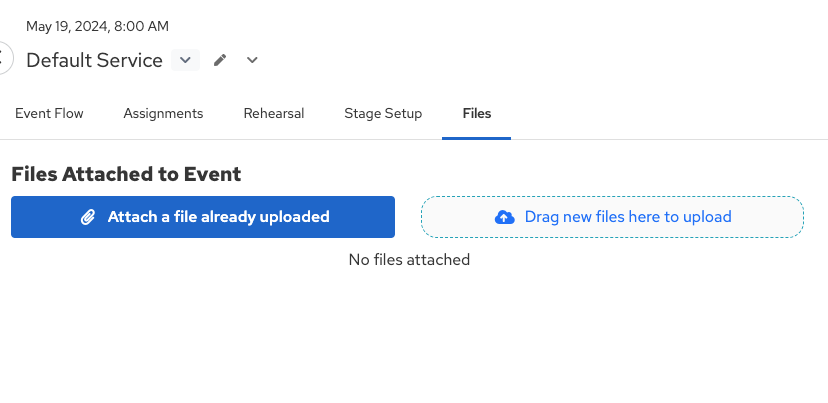This screenshot has height=403, width=828.
Task: Click the paperclip icon on Attach button
Action: (x=88, y=217)
